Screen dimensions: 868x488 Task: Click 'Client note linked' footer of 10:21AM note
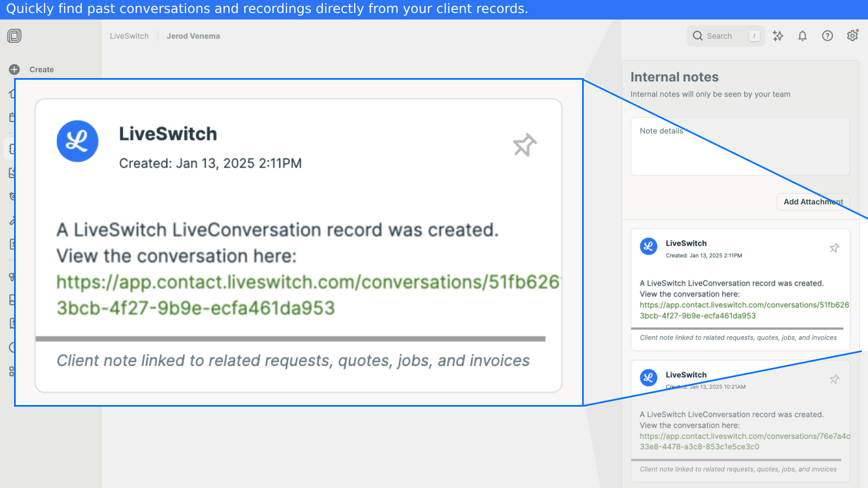pos(738,470)
